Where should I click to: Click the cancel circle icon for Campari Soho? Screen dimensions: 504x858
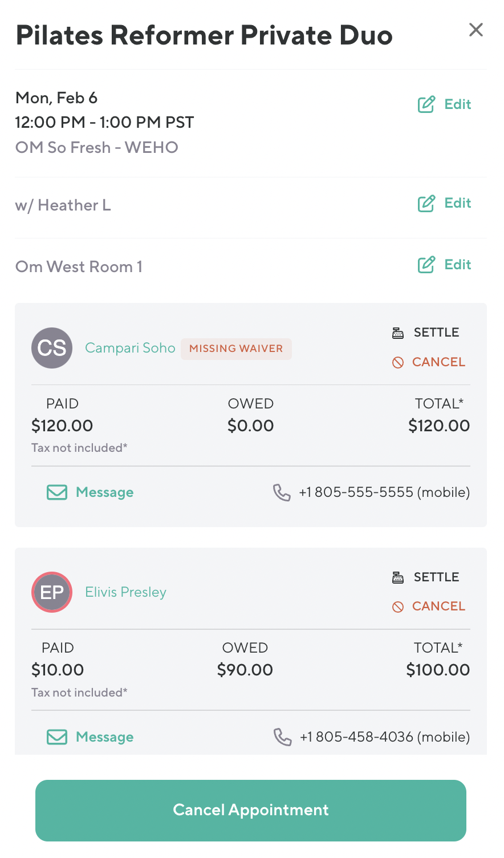point(398,362)
